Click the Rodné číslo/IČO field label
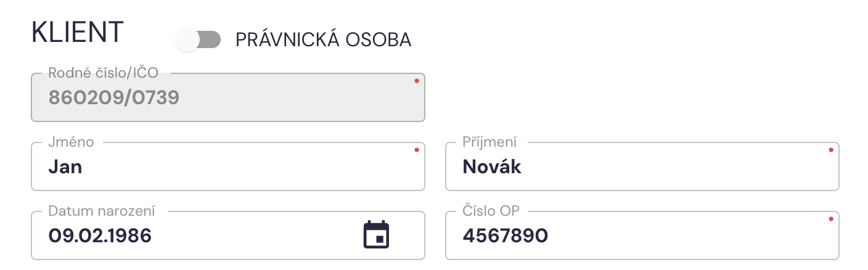 [x=103, y=73]
